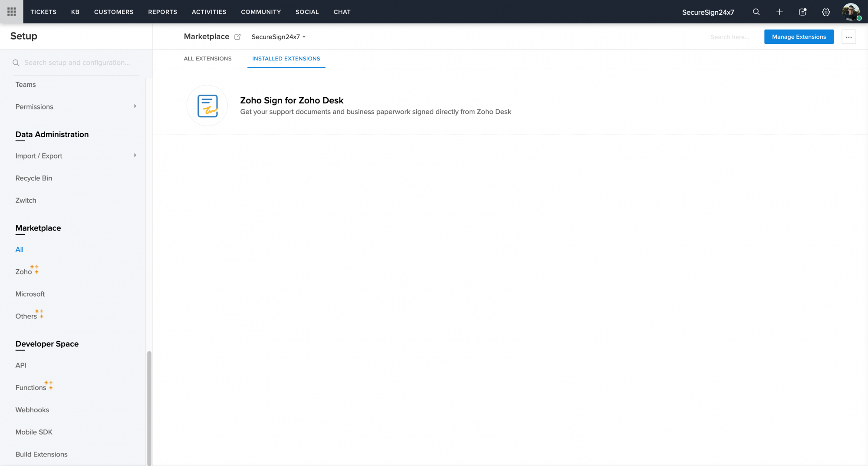Click the global search magnifier icon
This screenshot has height=466, width=868.
(756, 12)
